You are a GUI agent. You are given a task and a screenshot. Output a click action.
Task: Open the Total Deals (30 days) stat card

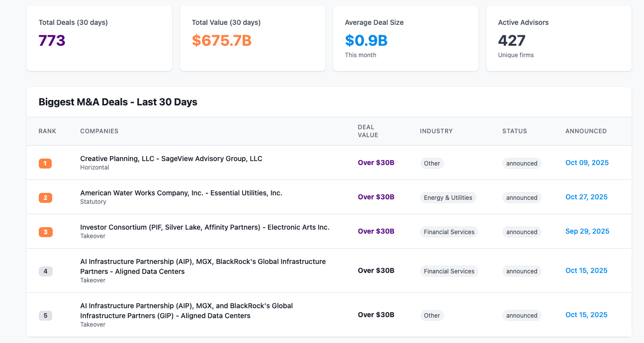[99, 38]
